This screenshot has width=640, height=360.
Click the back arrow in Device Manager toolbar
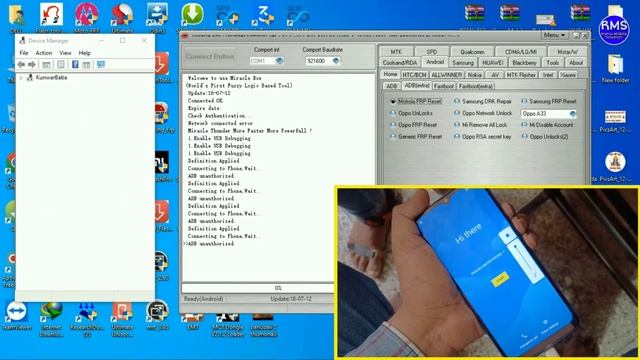(21, 64)
